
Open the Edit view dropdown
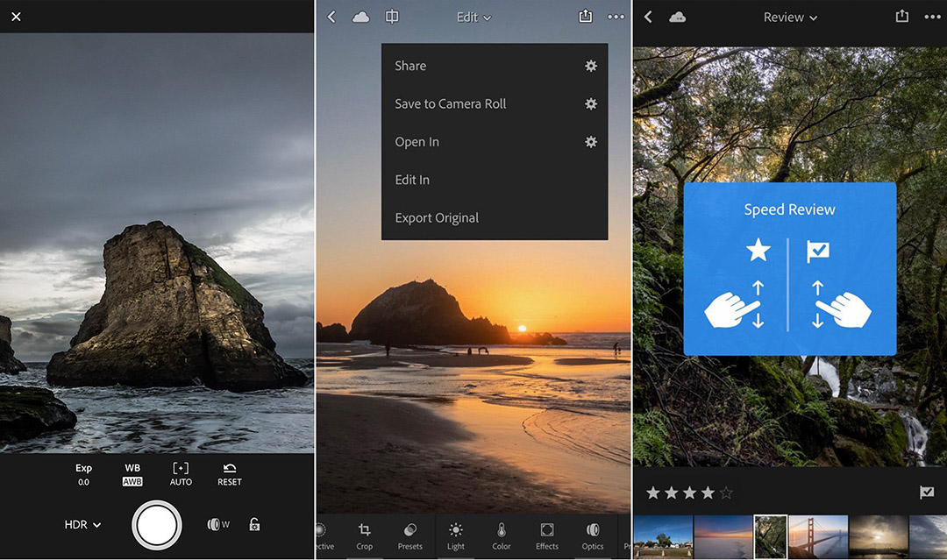pos(473,17)
